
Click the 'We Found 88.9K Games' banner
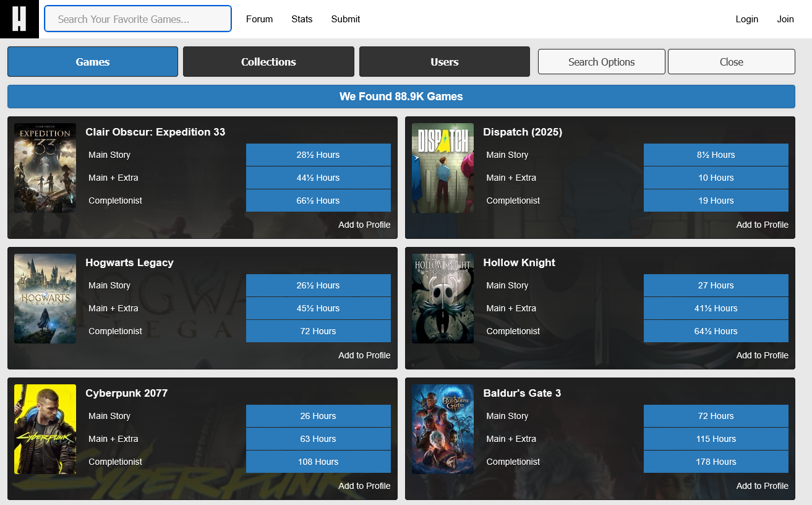tap(401, 97)
